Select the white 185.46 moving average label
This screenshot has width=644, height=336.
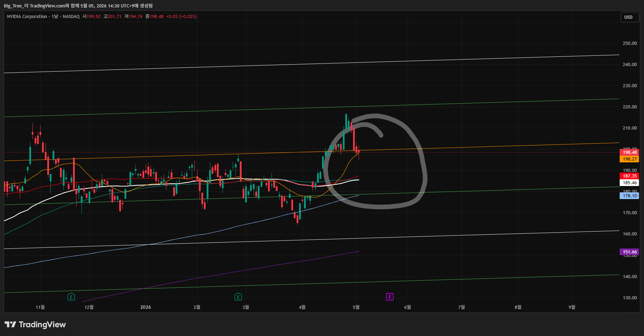click(630, 183)
